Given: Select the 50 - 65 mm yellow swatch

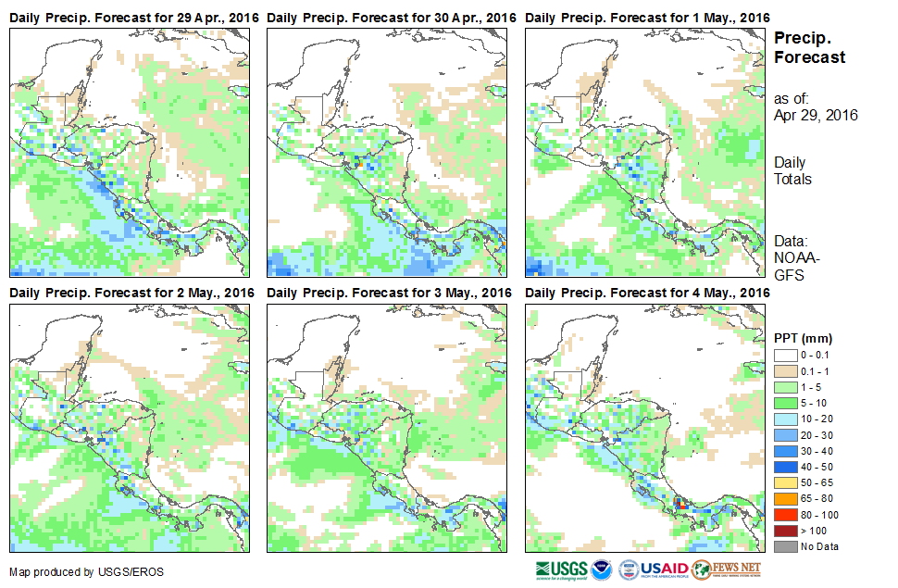Looking at the screenshot, I should (x=785, y=482).
